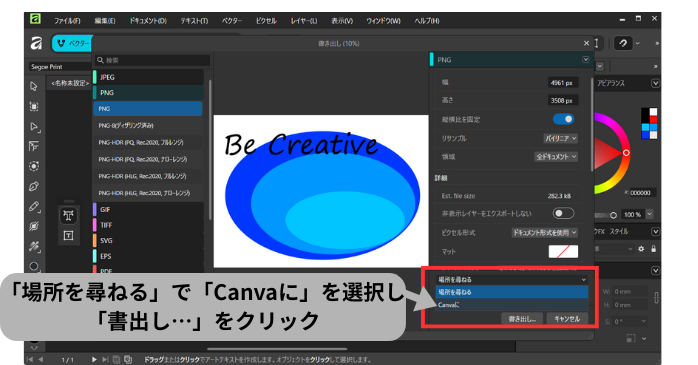698x365 pixels.
Task: Click the 検索 search field in export dialog
Action: 153,60
